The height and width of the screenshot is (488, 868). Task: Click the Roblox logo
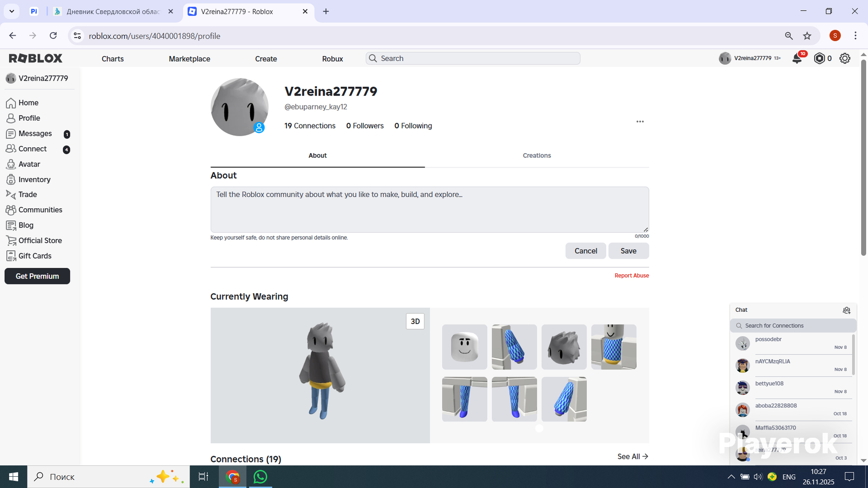tap(36, 59)
